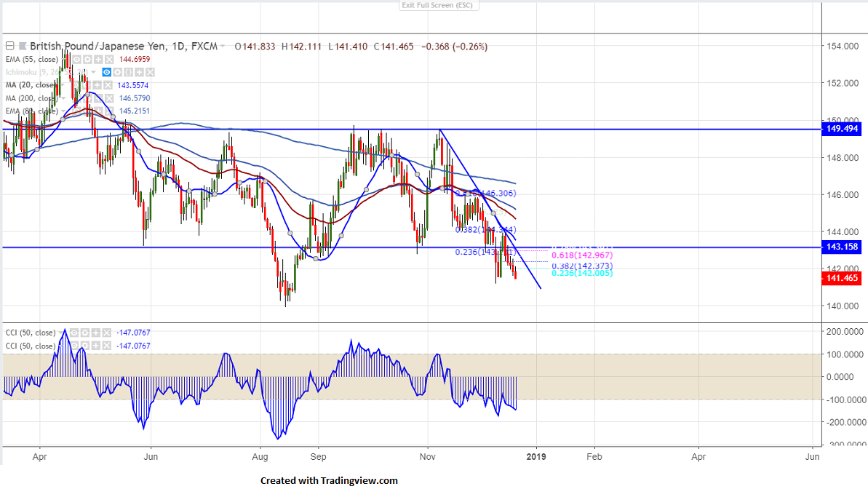Screen dimensions: 868x497
Task: Remove the Ichimoku indicator with its X
Action: point(150,72)
